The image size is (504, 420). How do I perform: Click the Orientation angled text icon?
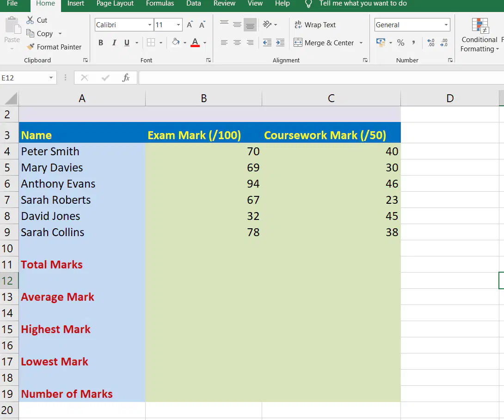tap(267, 24)
